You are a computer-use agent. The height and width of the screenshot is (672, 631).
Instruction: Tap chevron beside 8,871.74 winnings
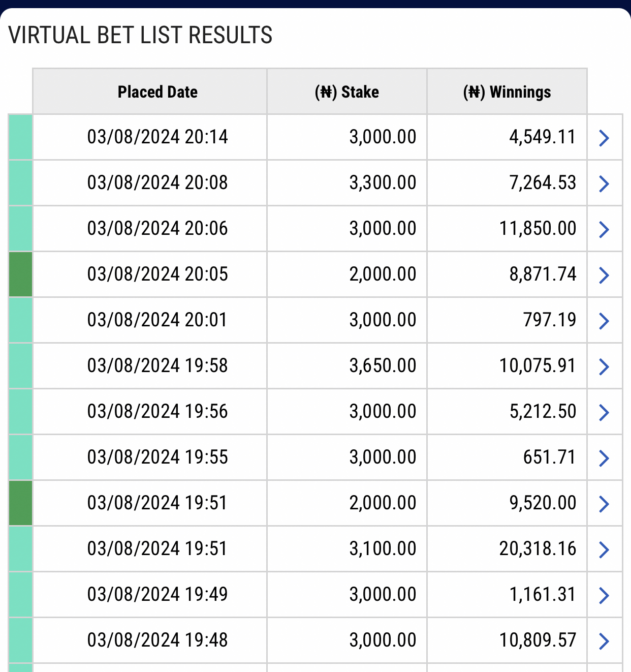coord(604,275)
